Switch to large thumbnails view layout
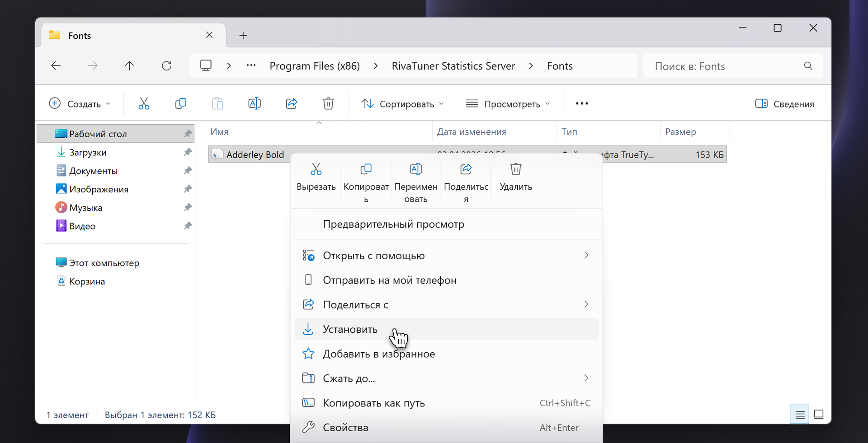This screenshot has height=443, width=868. pyautogui.click(x=818, y=415)
